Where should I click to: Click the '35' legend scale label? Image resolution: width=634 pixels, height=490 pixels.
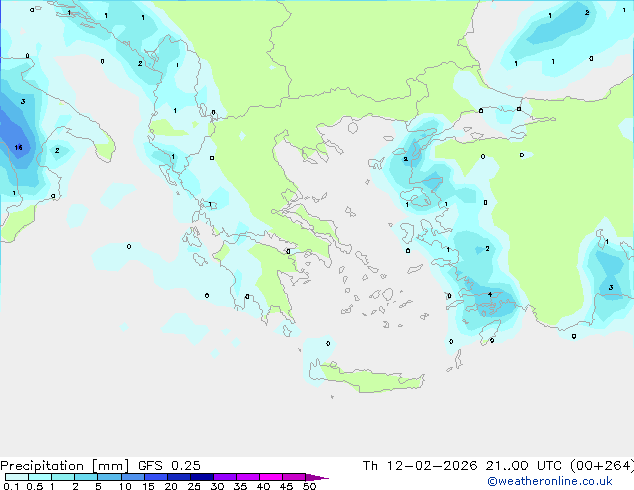(x=240, y=486)
